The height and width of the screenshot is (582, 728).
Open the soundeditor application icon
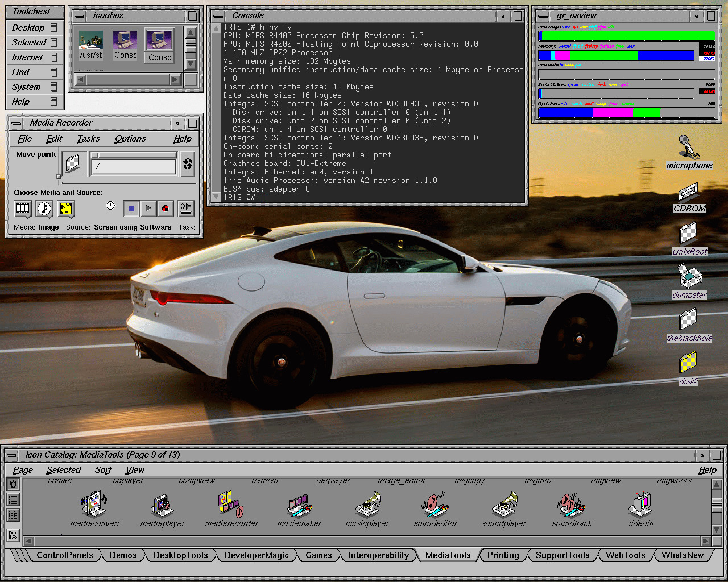[x=435, y=504]
